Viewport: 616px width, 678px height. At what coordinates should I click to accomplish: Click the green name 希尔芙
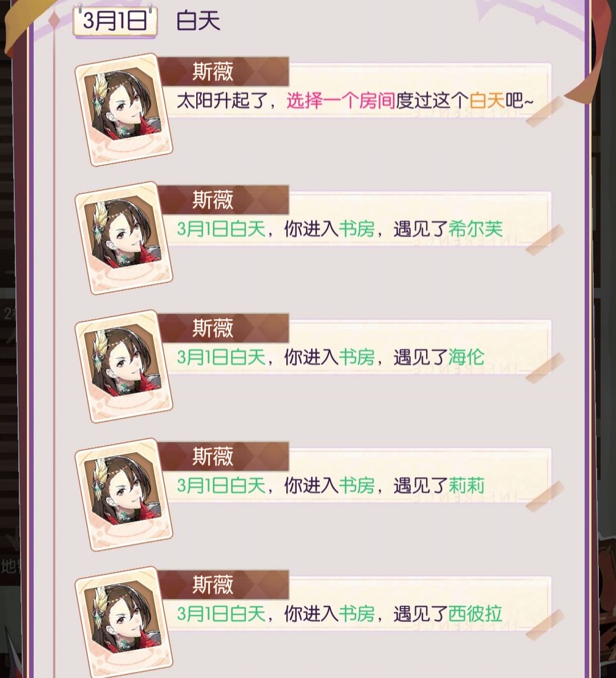pyautogui.click(x=476, y=229)
